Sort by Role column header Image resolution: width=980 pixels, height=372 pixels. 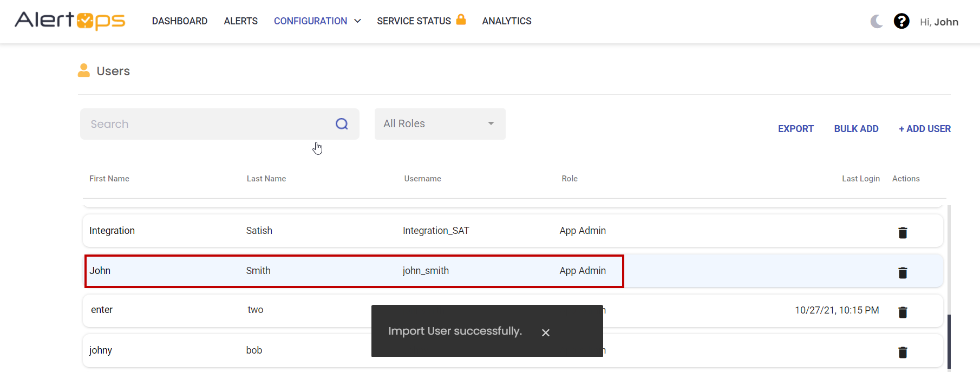click(x=570, y=179)
